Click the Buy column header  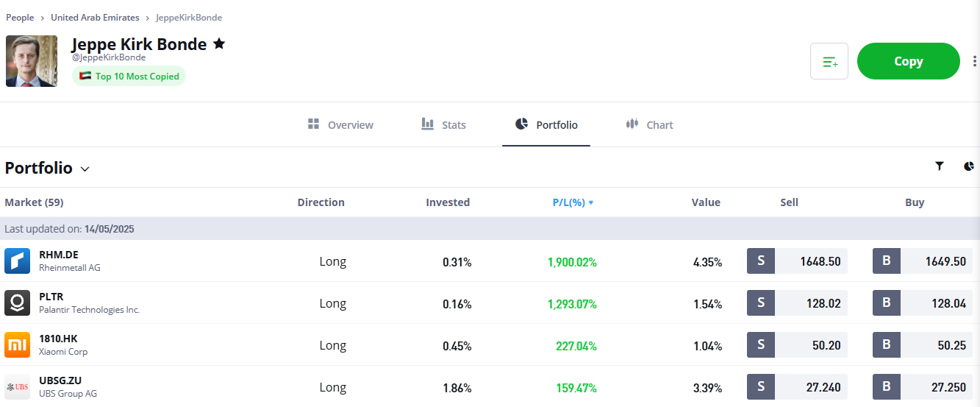[x=915, y=202]
